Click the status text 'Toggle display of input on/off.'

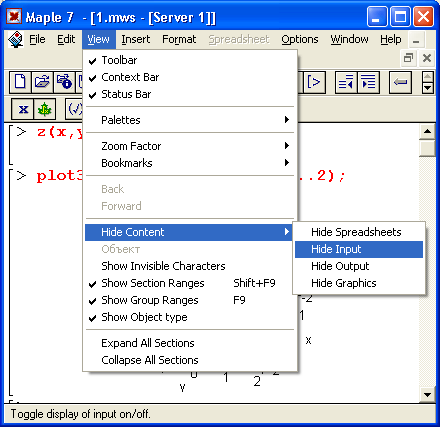coord(81,414)
